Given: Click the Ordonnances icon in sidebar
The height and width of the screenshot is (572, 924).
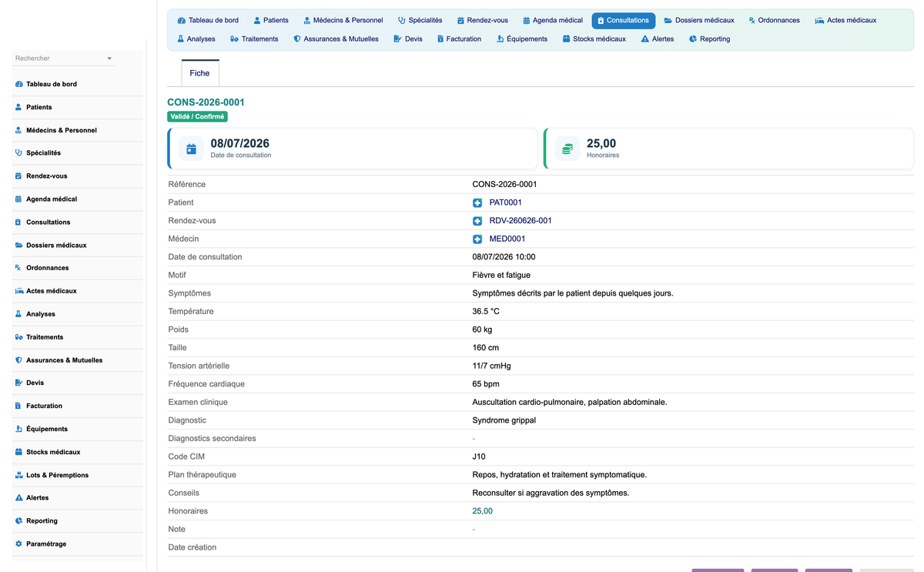Looking at the screenshot, I should pyautogui.click(x=18, y=268).
